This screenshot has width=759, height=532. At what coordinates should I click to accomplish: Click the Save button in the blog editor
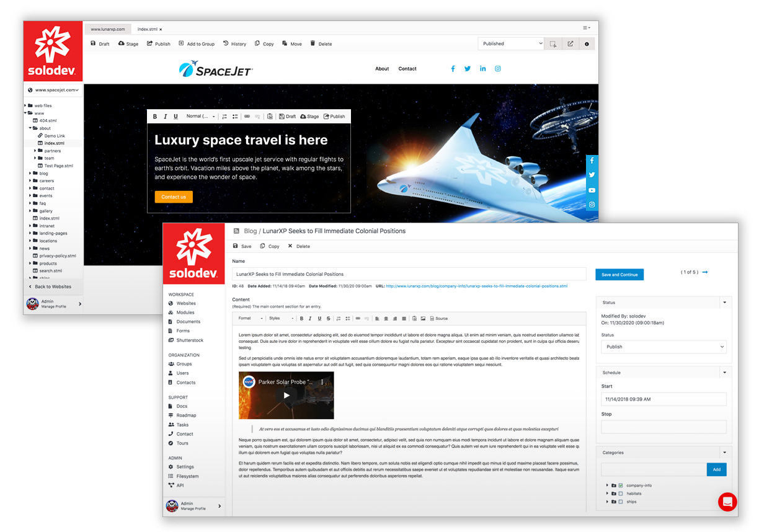[242, 246]
